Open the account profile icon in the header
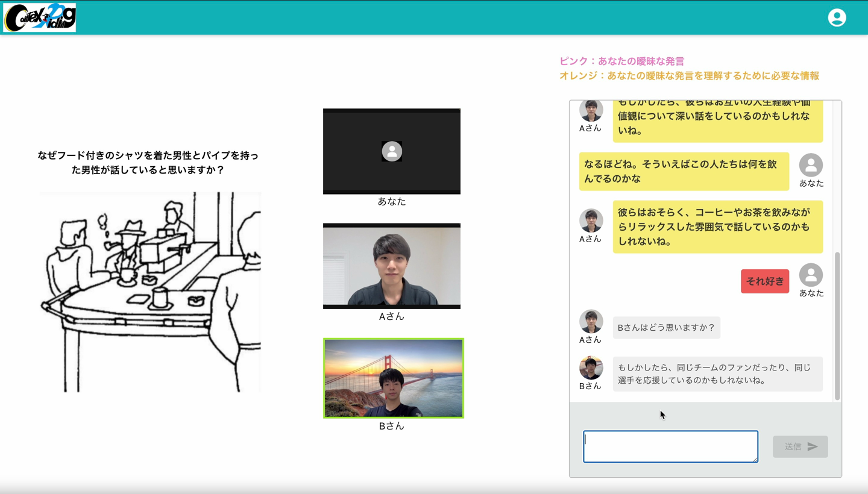The height and width of the screenshot is (494, 868). pos(837,17)
